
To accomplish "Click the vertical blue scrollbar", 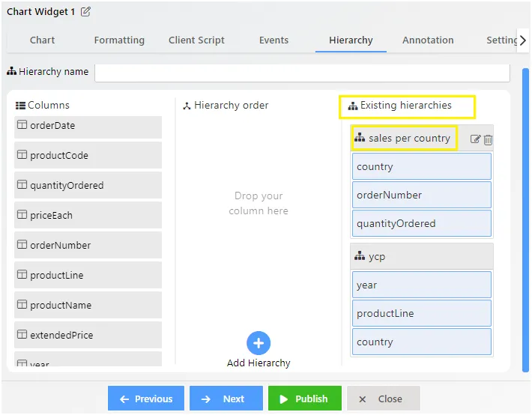I will point(525,220).
